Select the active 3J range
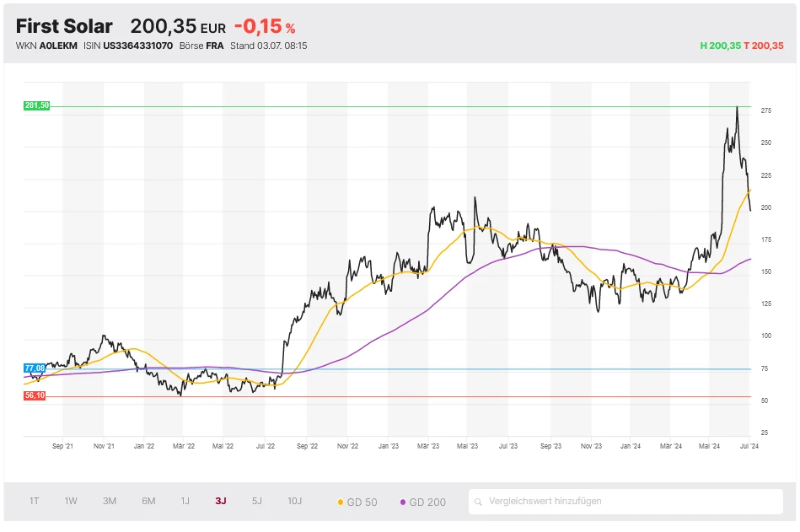The width and height of the screenshot is (800, 532). click(220, 501)
